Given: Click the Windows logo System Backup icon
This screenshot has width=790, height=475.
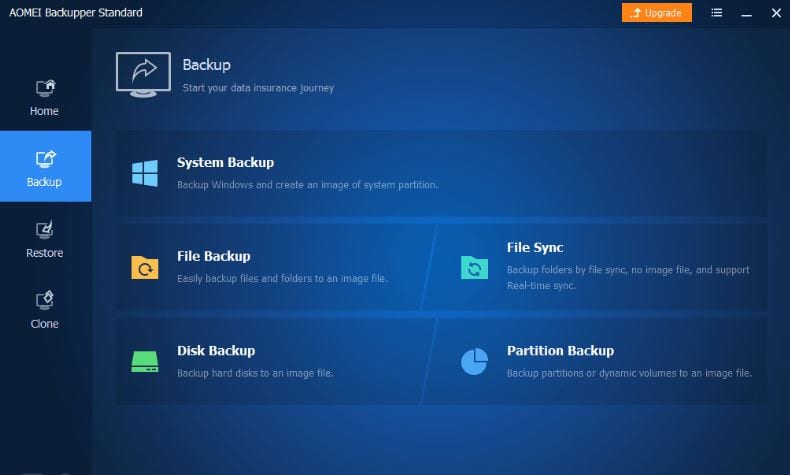Looking at the screenshot, I should pos(145,173).
